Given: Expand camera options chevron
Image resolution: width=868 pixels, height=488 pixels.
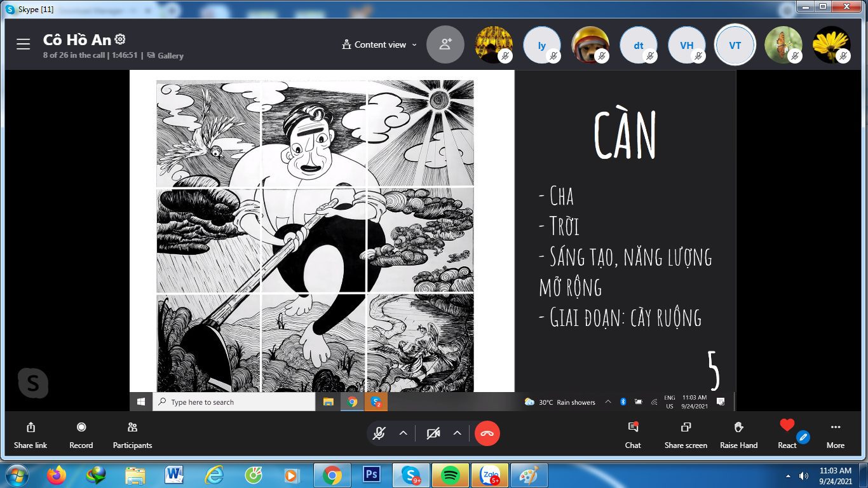Looking at the screenshot, I should [457, 433].
